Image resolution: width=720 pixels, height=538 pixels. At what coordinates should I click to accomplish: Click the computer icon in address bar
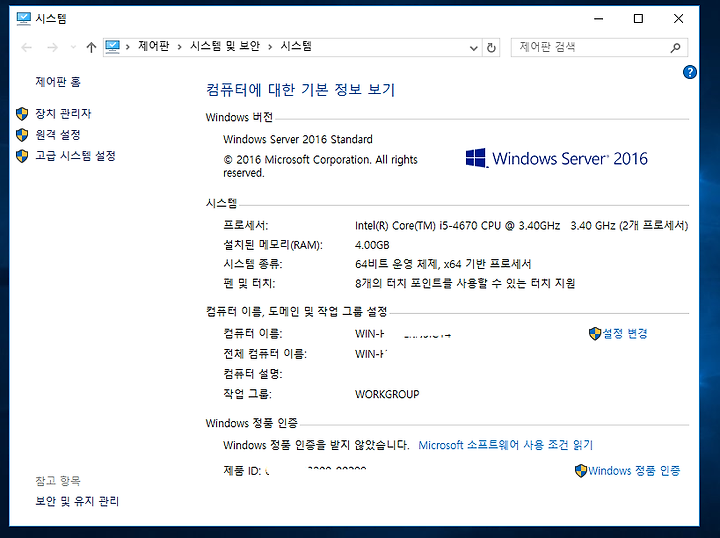[x=112, y=46]
